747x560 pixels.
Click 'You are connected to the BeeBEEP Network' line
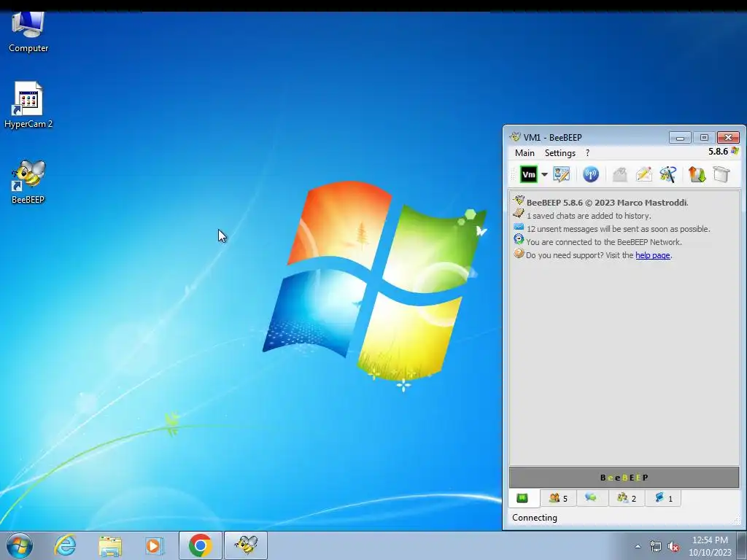pos(603,242)
